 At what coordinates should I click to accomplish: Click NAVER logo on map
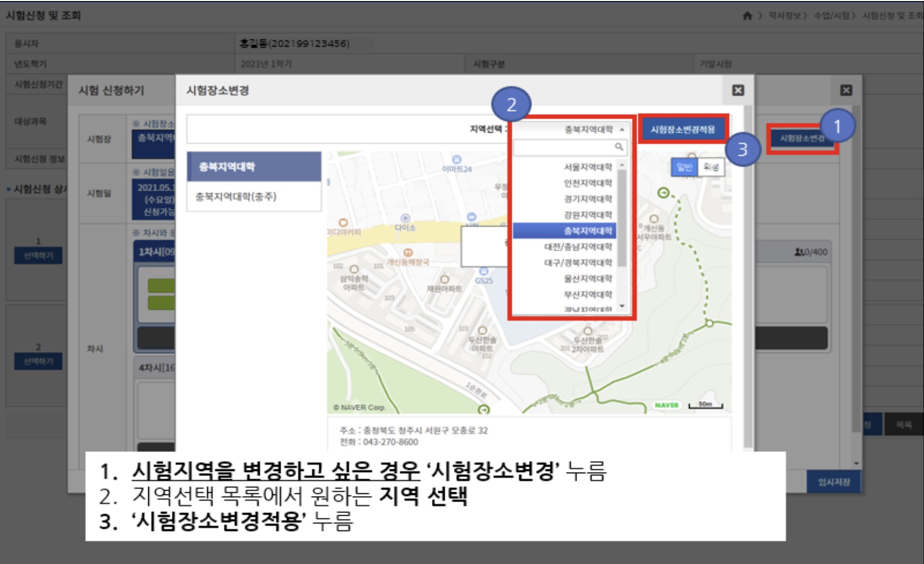(666, 405)
